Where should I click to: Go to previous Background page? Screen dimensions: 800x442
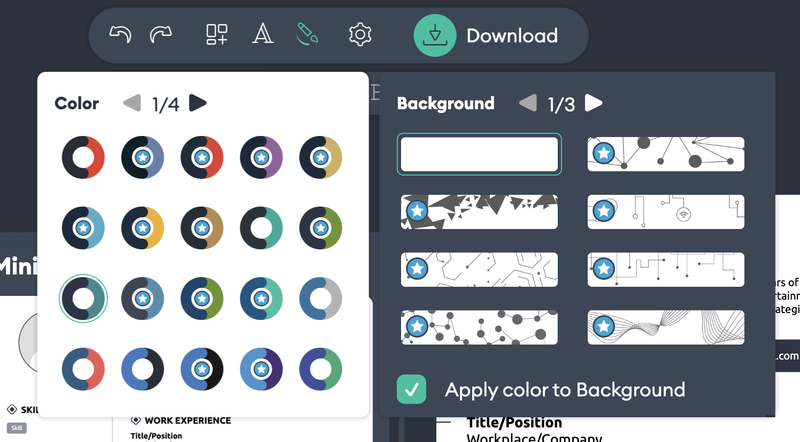coord(528,103)
